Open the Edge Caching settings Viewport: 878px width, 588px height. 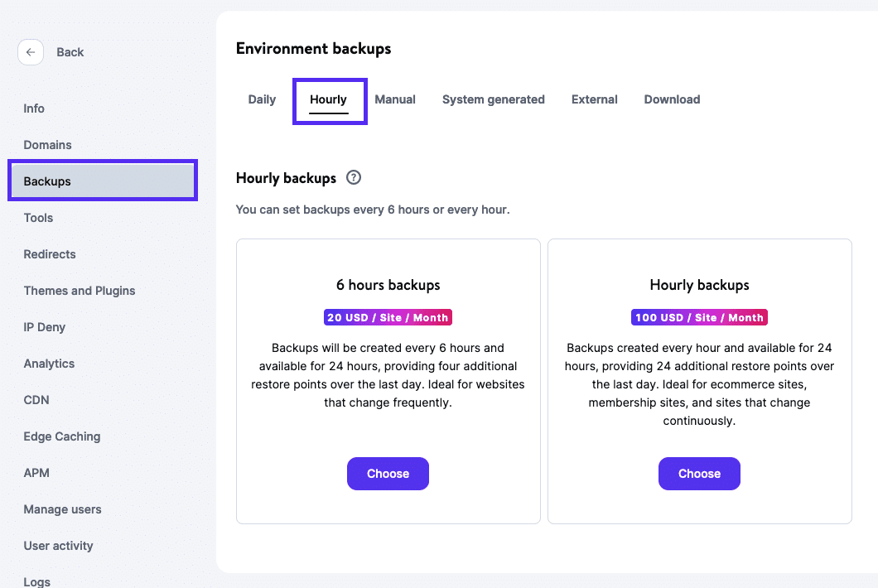61,436
